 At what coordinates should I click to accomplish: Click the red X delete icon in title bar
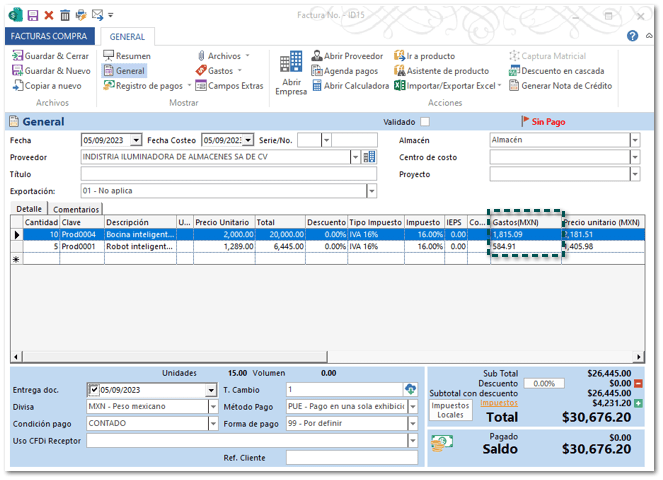[x=49, y=16]
